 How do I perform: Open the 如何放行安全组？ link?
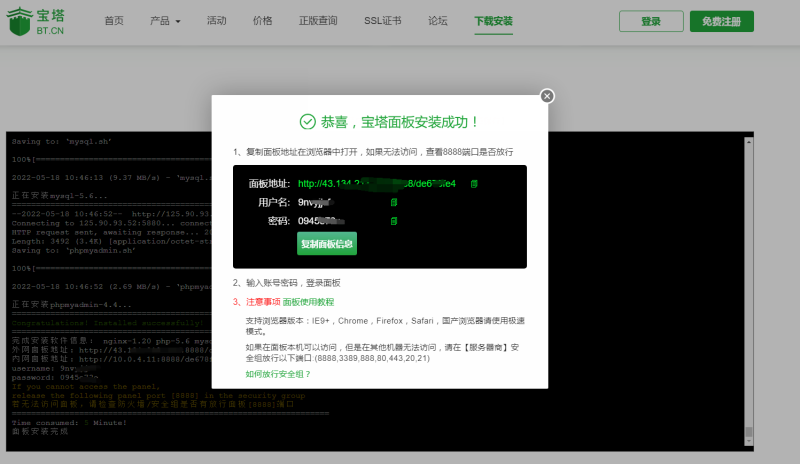pos(278,374)
